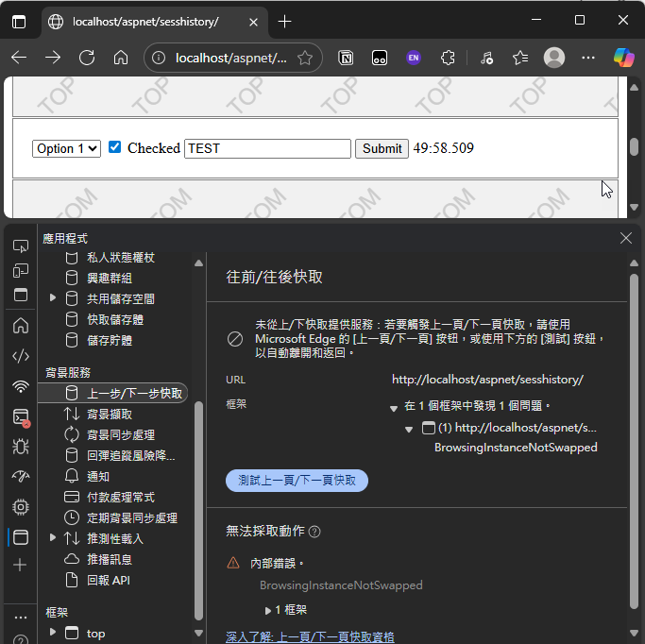Open the Sources bug icon panel
Image resolution: width=645 pixels, height=644 pixels.
point(20,447)
